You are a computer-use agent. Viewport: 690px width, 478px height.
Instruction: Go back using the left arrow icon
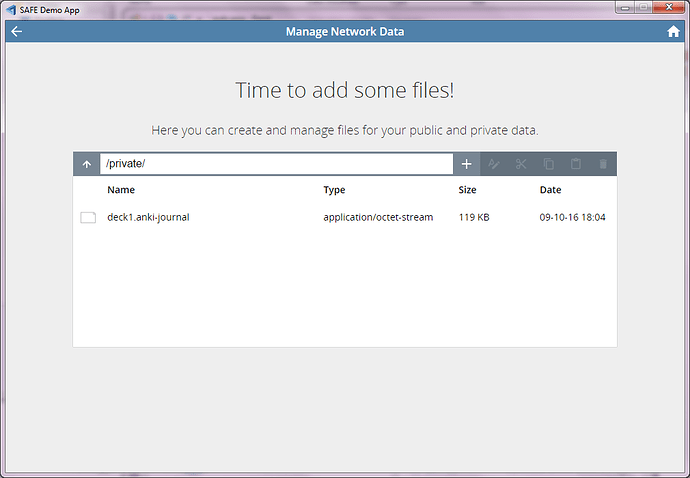pos(17,32)
